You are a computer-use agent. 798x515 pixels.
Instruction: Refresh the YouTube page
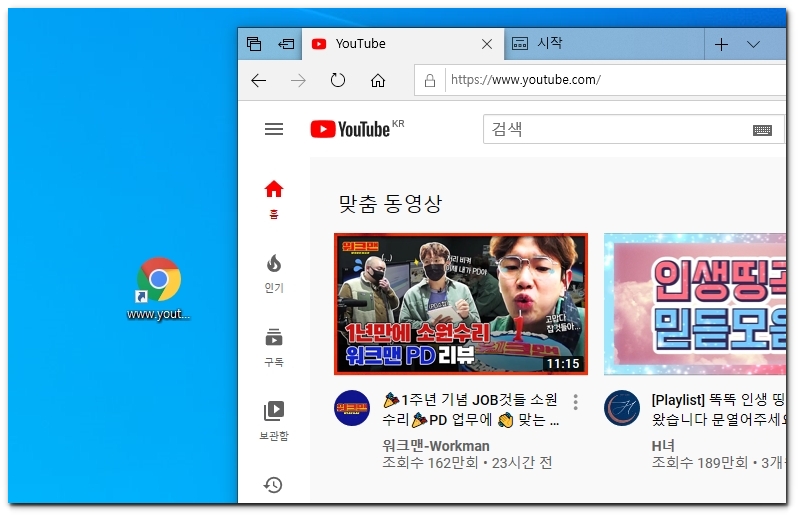[338, 80]
